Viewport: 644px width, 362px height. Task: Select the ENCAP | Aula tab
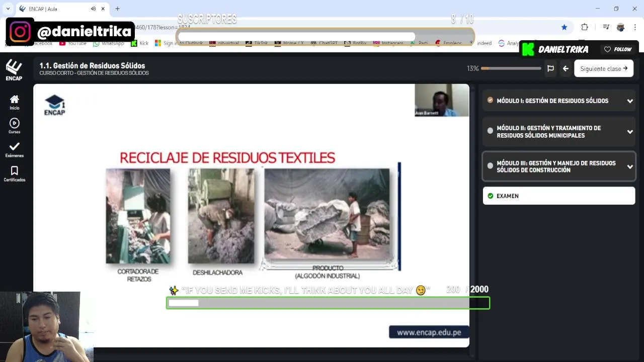click(62, 9)
